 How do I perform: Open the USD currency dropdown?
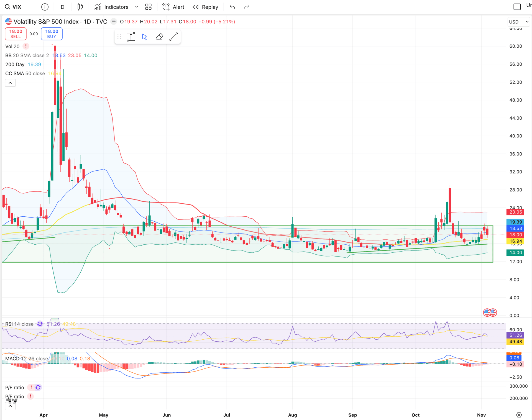[x=519, y=22]
